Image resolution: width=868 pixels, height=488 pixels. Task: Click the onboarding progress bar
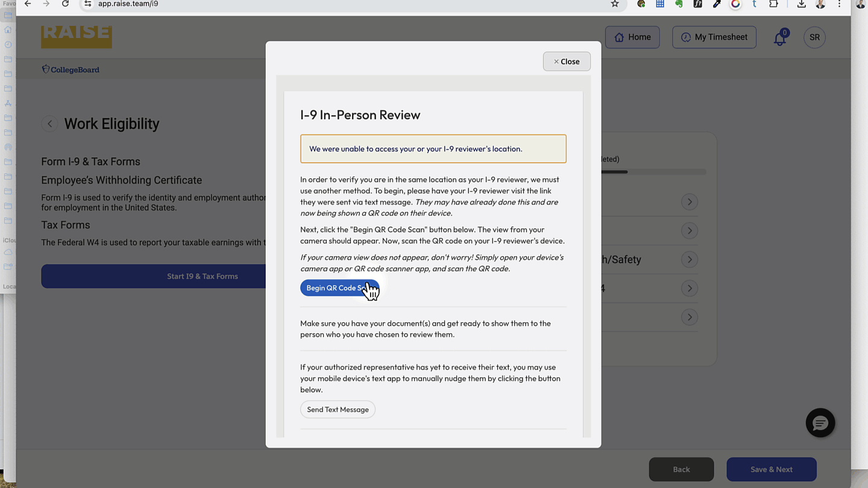(x=653, y=172)
